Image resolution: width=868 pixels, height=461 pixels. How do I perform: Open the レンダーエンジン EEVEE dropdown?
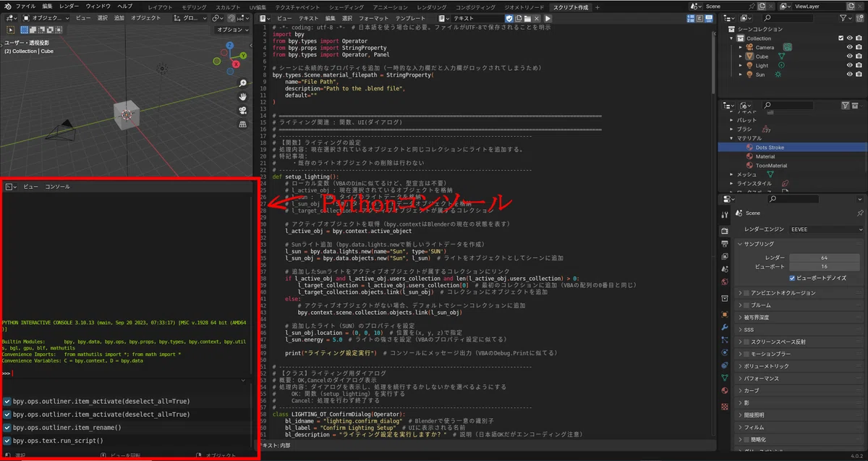pyautogui.click(x=826, y=229)
